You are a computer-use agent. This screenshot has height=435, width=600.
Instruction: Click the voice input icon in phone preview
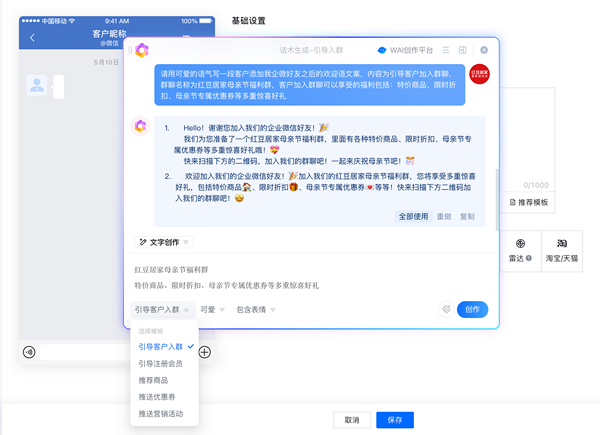tap(28, 352)
